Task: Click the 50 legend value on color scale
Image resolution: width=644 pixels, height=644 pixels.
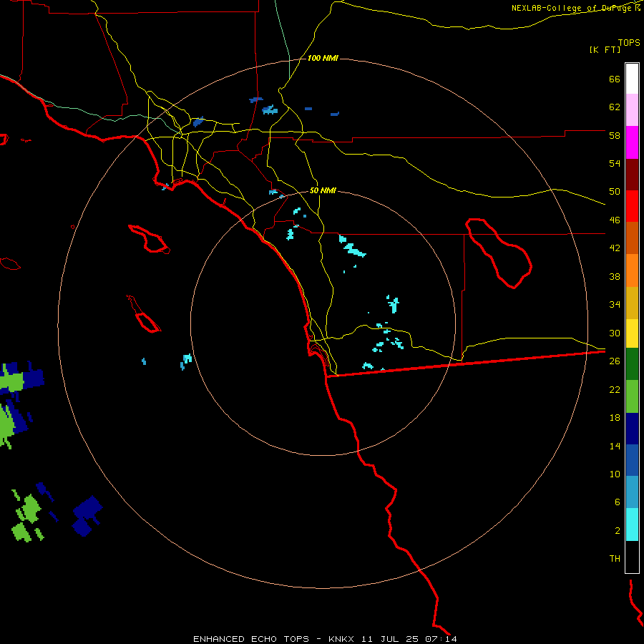Action: point(615,191)
